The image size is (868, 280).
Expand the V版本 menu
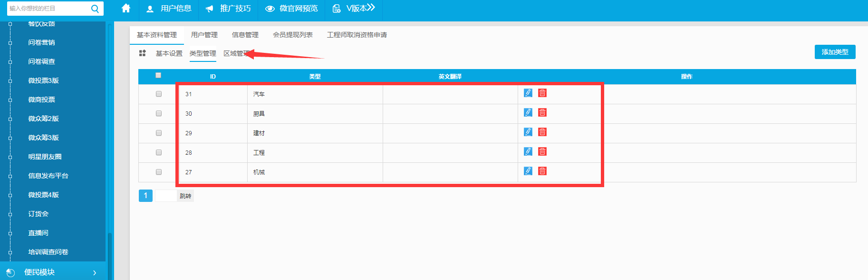pyautogui.click(x=354, y=9)
